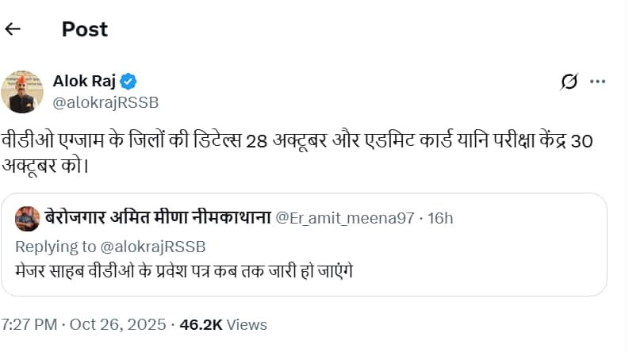644x352 pixels.
Task: Click the 'Oct 26, 2025' post date
Action: 117,324
